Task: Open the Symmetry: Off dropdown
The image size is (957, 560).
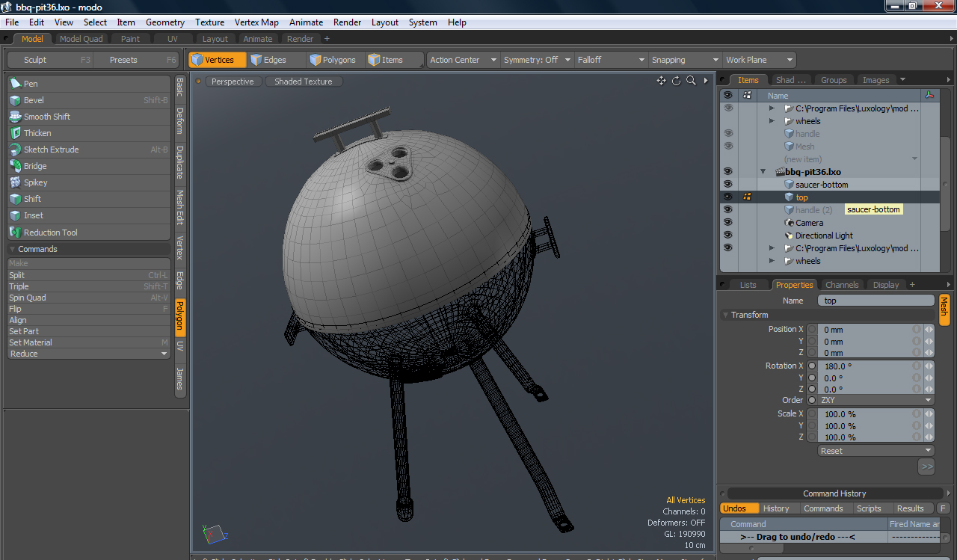Action: 537,60
